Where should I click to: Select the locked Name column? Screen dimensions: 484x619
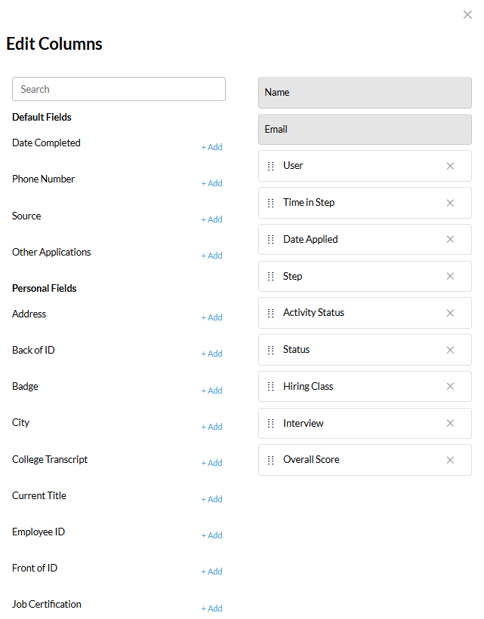[x=365, y=93]
